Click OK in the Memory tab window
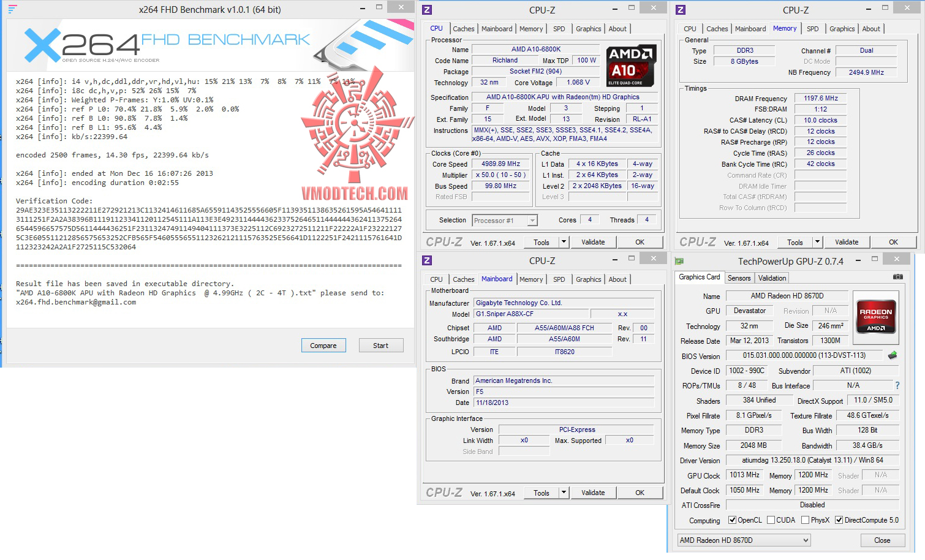The image size is (925, 560). [893, 242]
